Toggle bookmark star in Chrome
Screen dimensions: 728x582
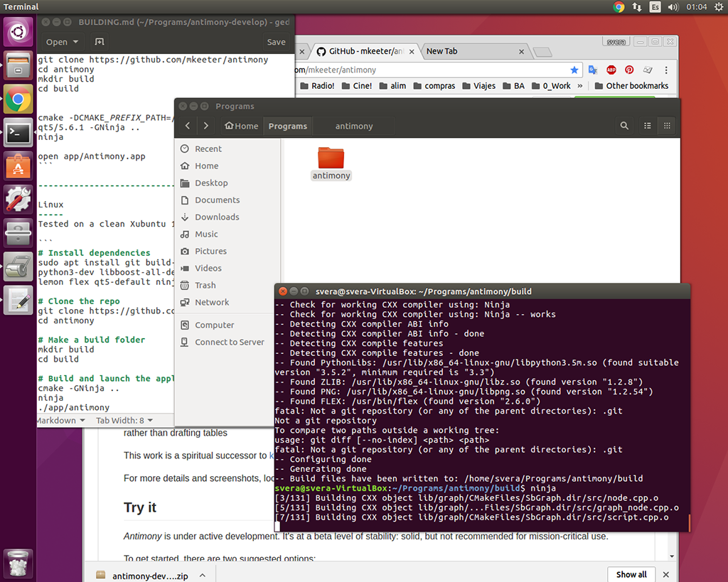574,70
